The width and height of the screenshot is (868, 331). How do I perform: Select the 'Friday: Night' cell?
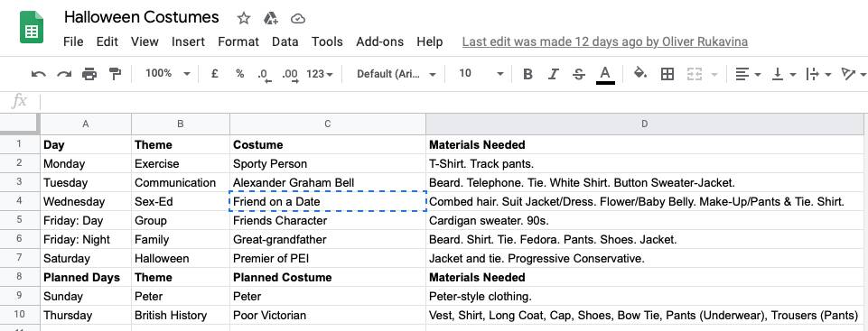pyautogui.click(x=86, y=239)
